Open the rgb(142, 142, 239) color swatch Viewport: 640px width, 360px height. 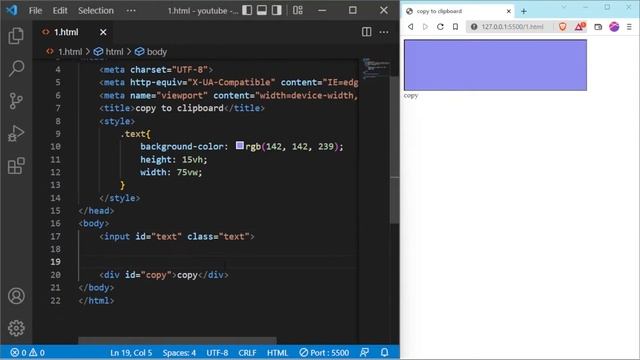coord(240,145)
